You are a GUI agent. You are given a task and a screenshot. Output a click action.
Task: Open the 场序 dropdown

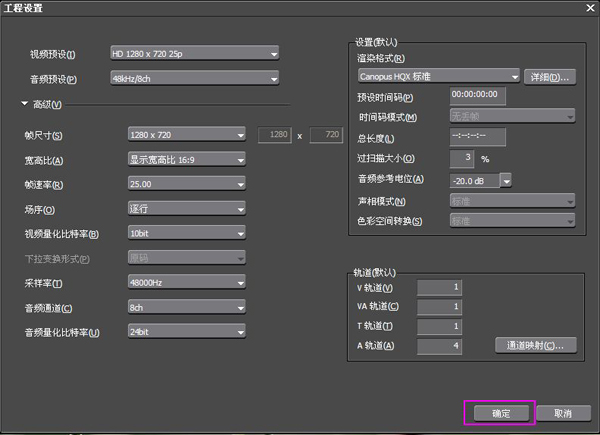tap(187, 209)
